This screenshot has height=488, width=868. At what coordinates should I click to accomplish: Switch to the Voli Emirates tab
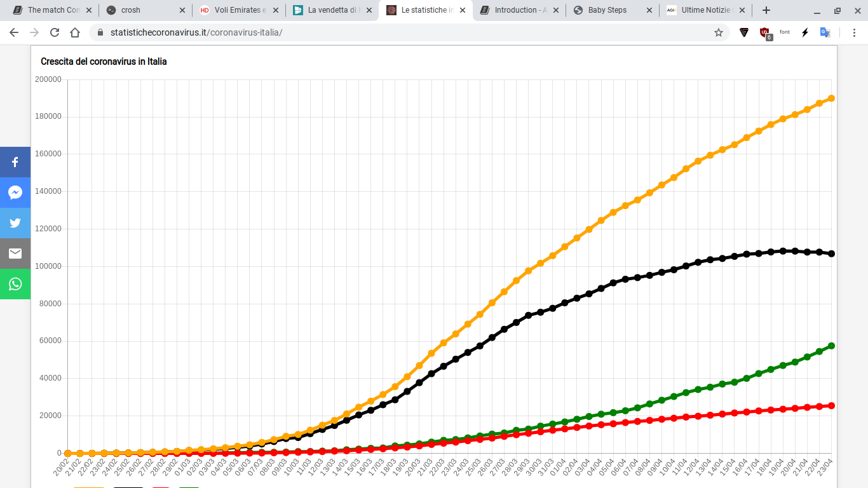point(238,10)
